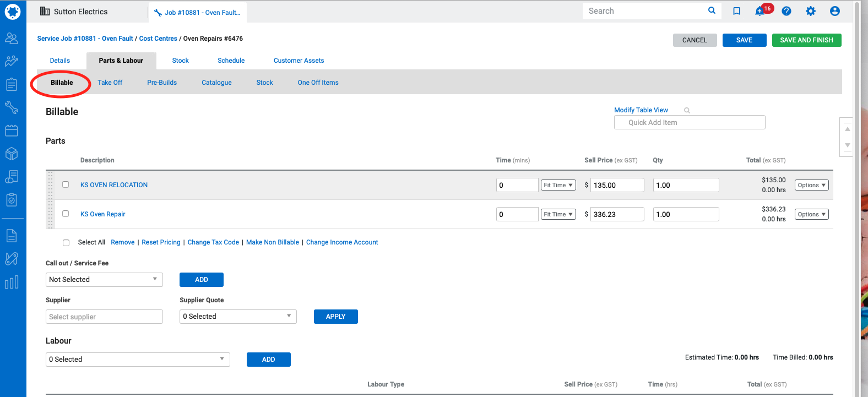The width and height of the screenshot is (868, 397).
Task: Click the scroll down arrow beside the table
Action: (x=848, y=145)
